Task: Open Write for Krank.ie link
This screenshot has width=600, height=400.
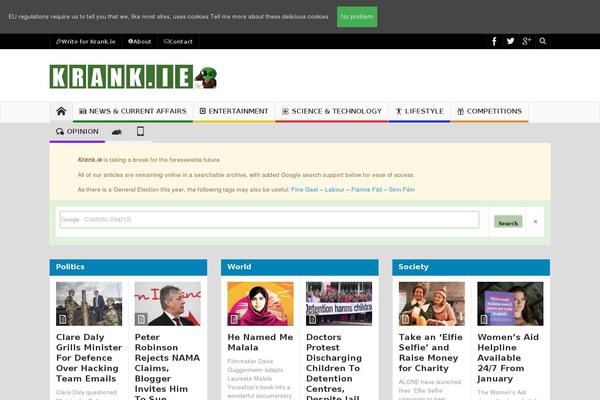Action: coord(86,42)
